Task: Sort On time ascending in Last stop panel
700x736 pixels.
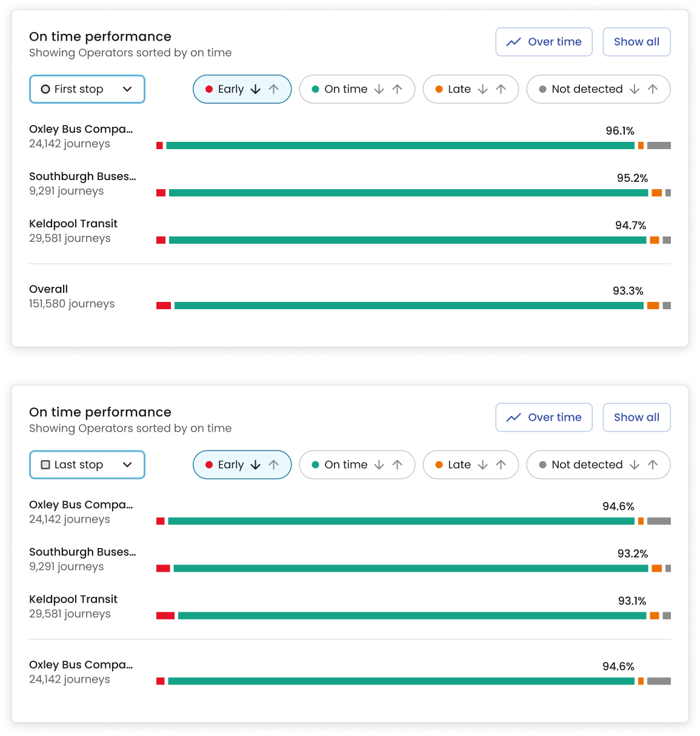Action: (398, 465)
